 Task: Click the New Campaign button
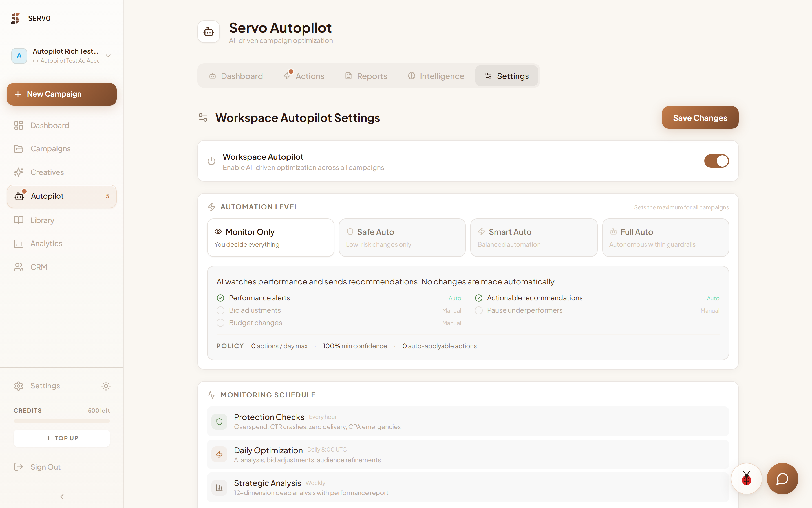pyautogui.click(x=62, y=94)
